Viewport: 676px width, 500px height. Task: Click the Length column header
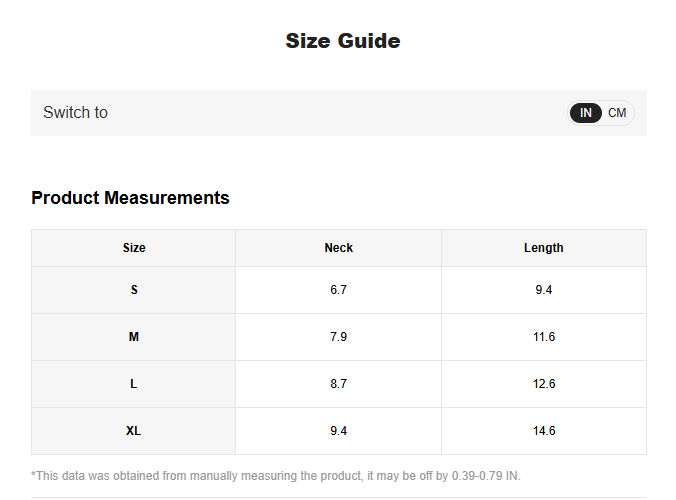[543, 248]
